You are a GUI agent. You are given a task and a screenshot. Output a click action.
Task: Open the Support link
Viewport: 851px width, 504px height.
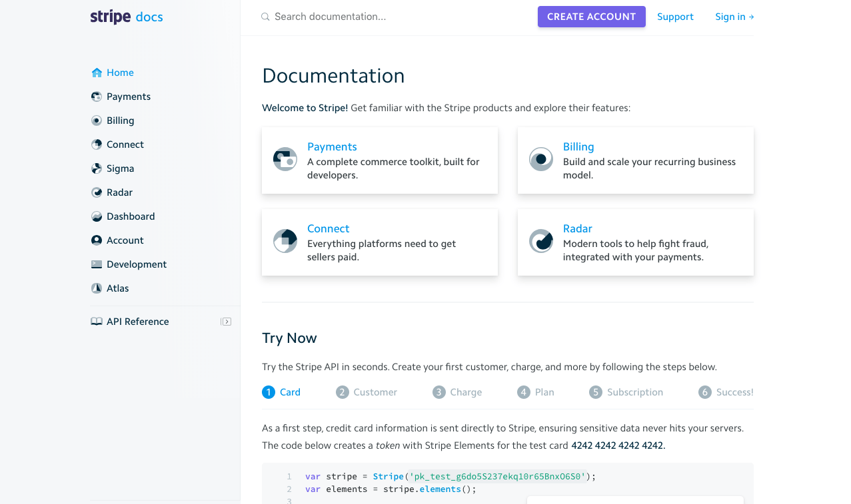tap(675, 17)
